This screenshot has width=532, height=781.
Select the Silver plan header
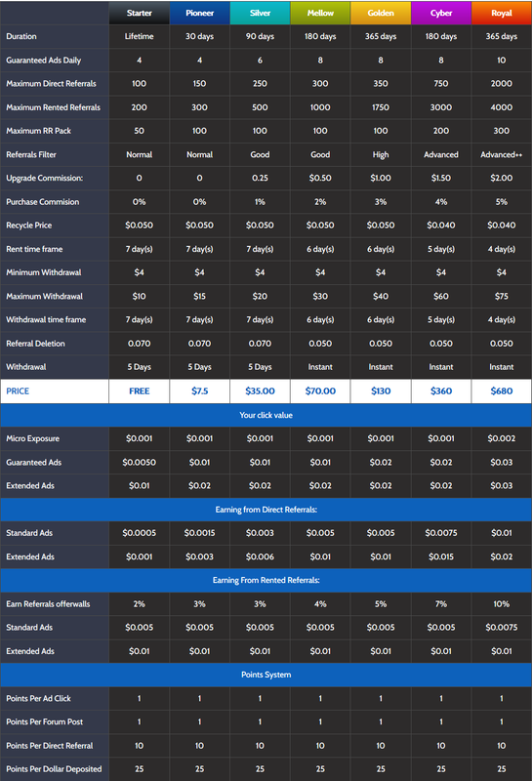(260, 13)
